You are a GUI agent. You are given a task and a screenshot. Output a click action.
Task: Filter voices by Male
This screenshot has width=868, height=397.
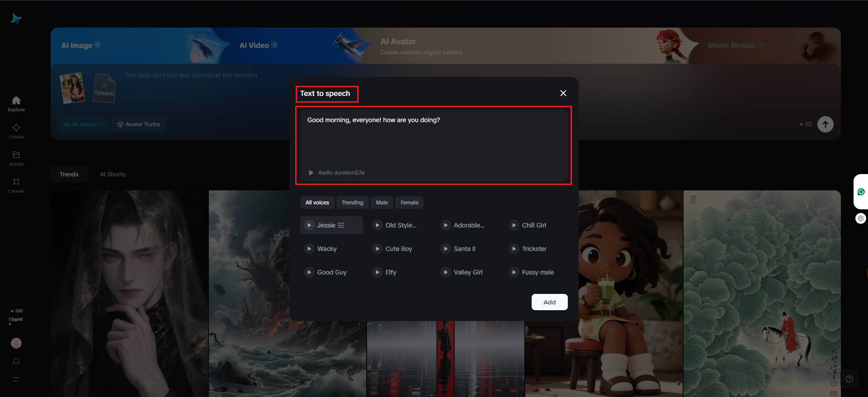point(382,203)
